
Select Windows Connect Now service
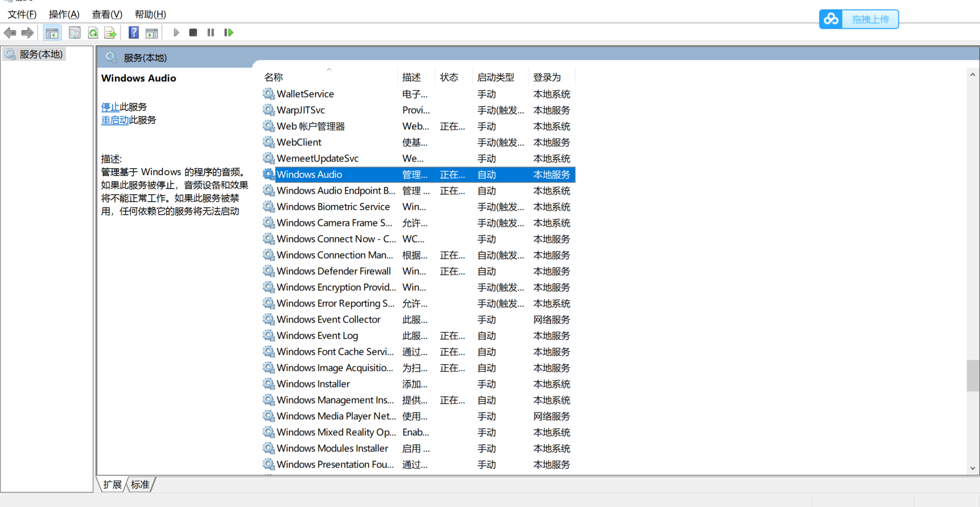click(418, 239)
